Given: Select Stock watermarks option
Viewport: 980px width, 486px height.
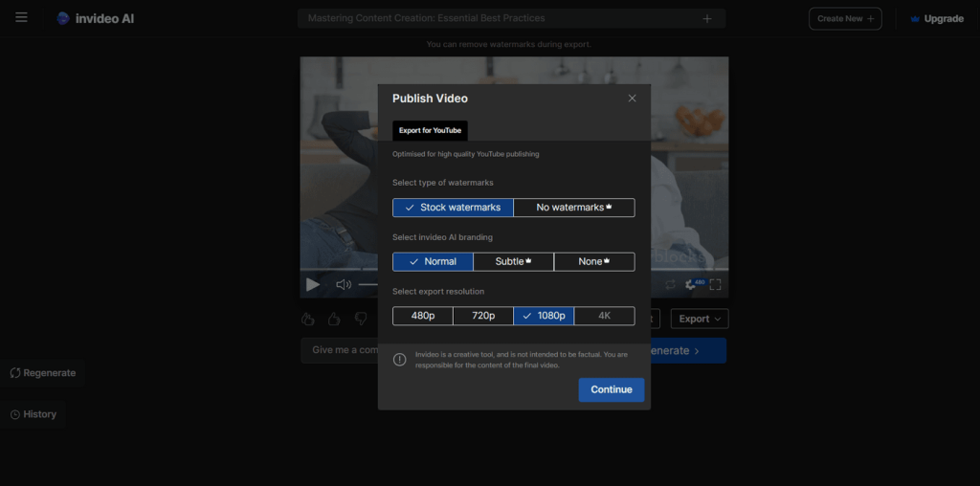Looking at the screenshot, I should click(453, 208).
